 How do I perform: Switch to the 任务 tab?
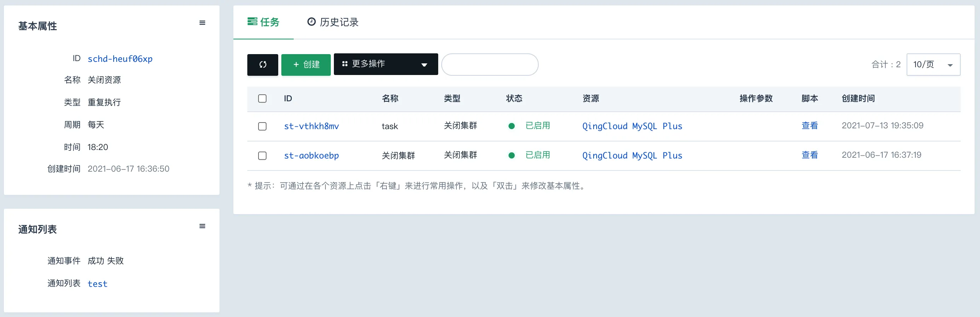(264, 22)
